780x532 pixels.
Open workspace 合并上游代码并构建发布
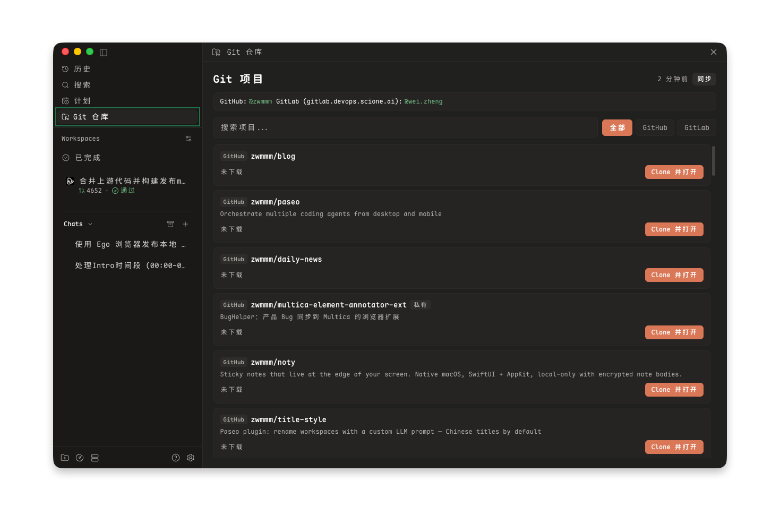[x=127, y=185]
